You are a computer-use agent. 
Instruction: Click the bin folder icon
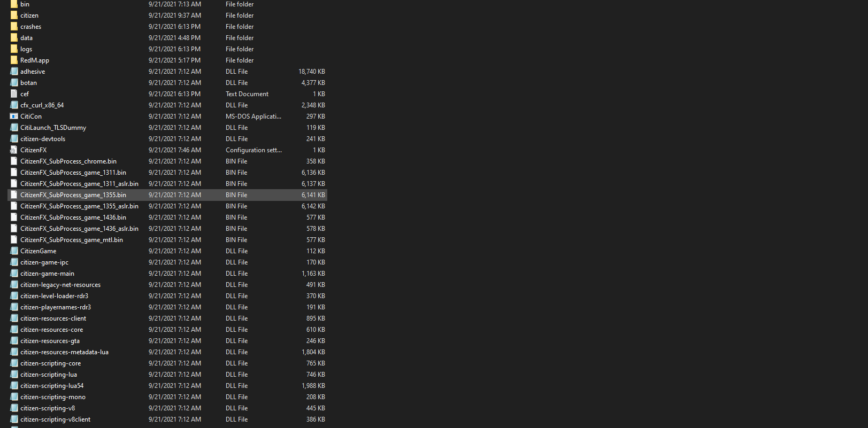point(14,4)
